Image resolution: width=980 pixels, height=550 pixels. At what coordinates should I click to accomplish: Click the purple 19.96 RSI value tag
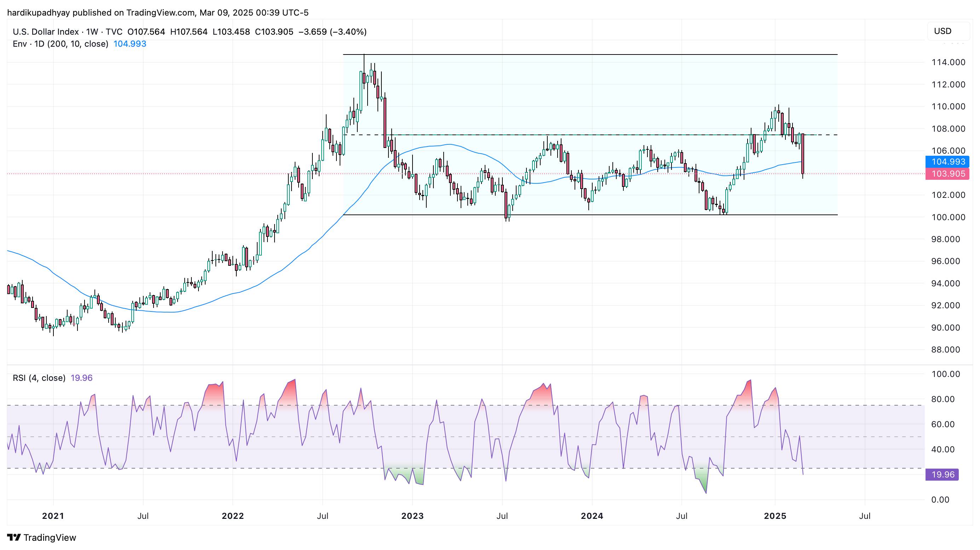pyautogui.click(x=942, y=474)
